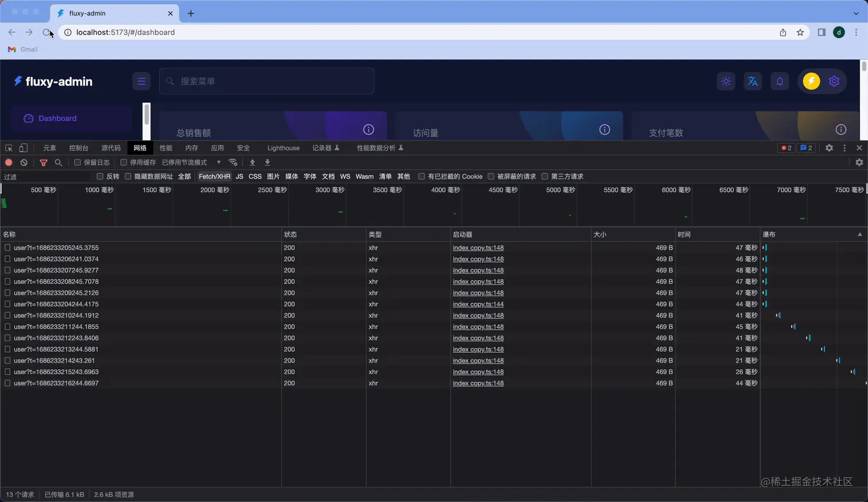Open the throttling mode dropdown
Viewport: 868px width, 502px height.
pos(191,162)
